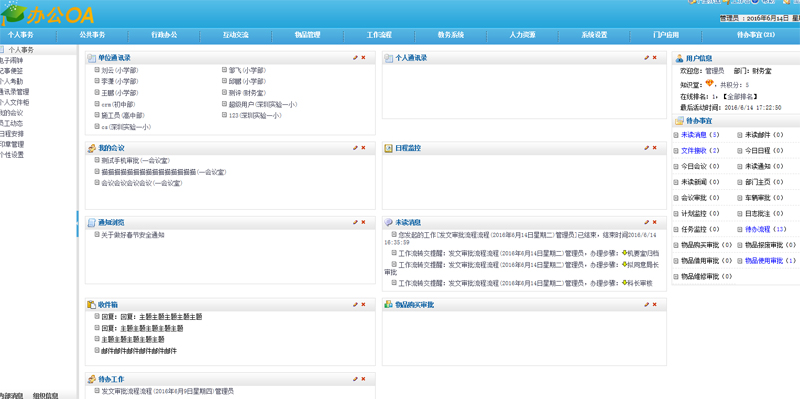800x399 pixels.
Task: Edit the 日程监控 panel with pencil icon
Action: [x=646, y=147]
